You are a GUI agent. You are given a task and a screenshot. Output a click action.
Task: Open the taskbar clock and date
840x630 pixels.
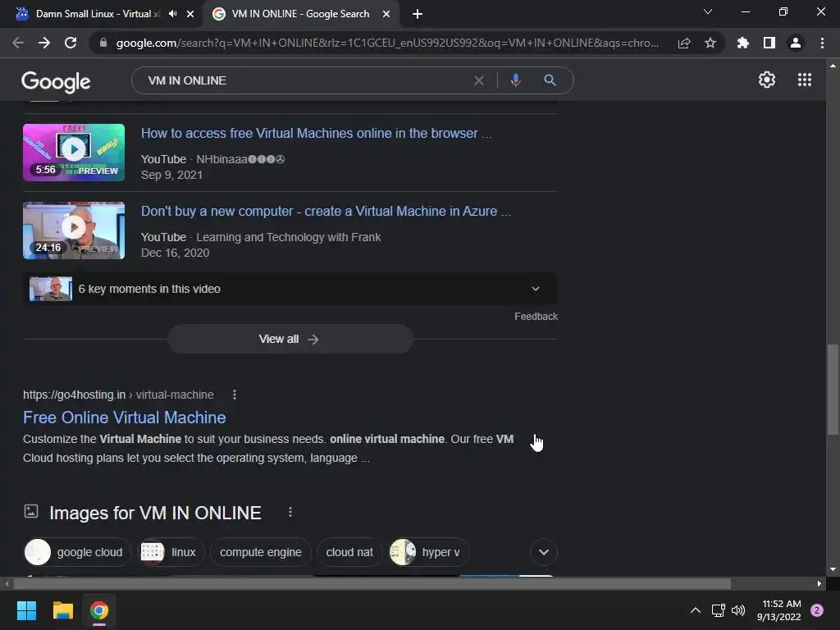[779, 610]
